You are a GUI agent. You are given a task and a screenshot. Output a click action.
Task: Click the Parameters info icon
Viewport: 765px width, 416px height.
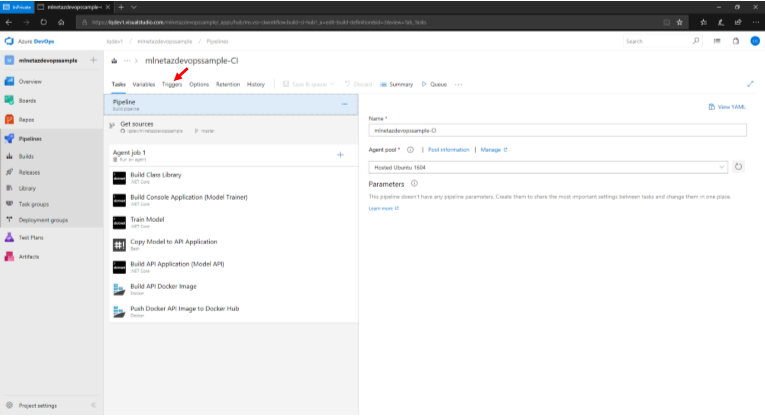(414, 184)
